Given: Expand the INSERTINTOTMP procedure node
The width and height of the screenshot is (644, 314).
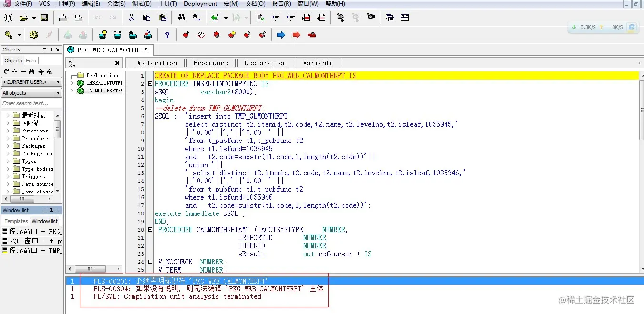Looking at the screenshot, I should pos(72,83).
